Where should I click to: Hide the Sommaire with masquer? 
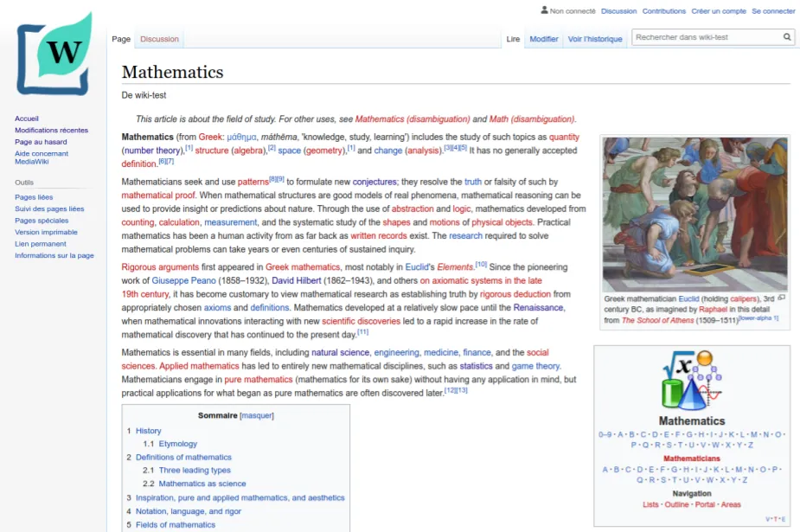257,415
